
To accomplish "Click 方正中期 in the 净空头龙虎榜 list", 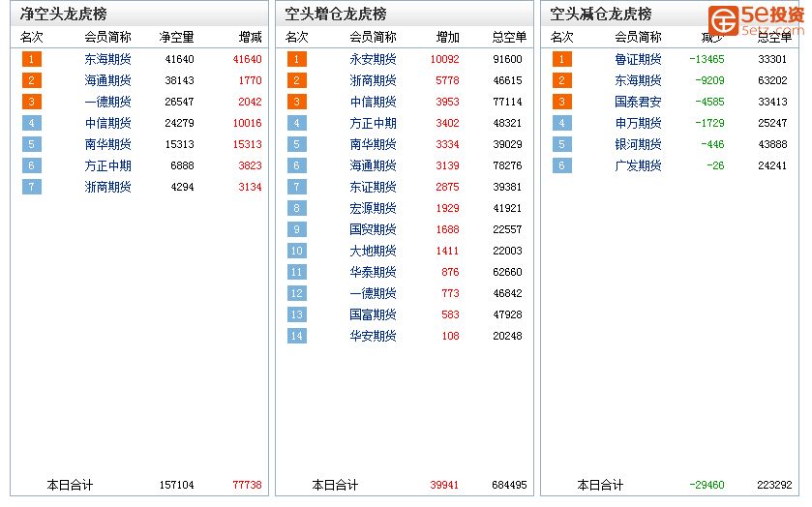I will coord(107,165).
